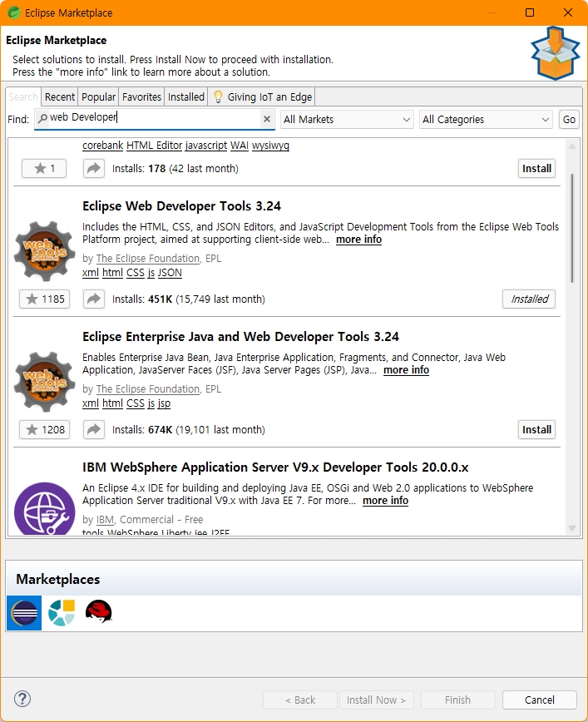Clear the search text with the X icon

267,119
